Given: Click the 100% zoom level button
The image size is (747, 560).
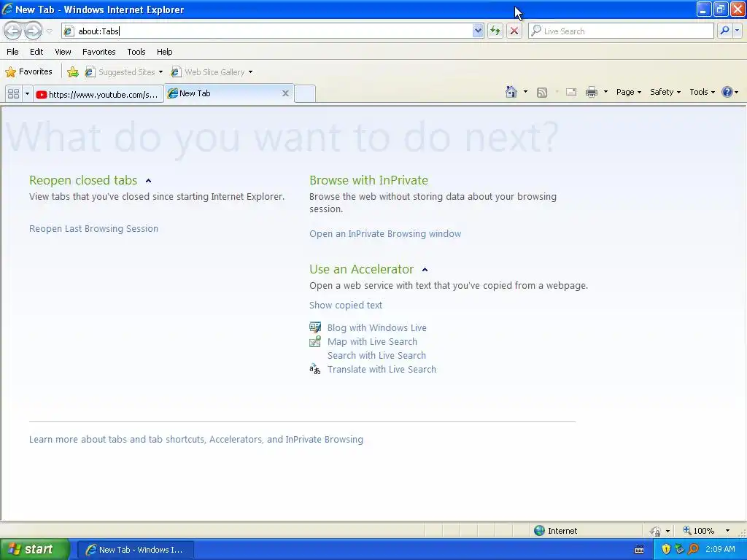Looking at the screenshot, I should pos(698,531).
